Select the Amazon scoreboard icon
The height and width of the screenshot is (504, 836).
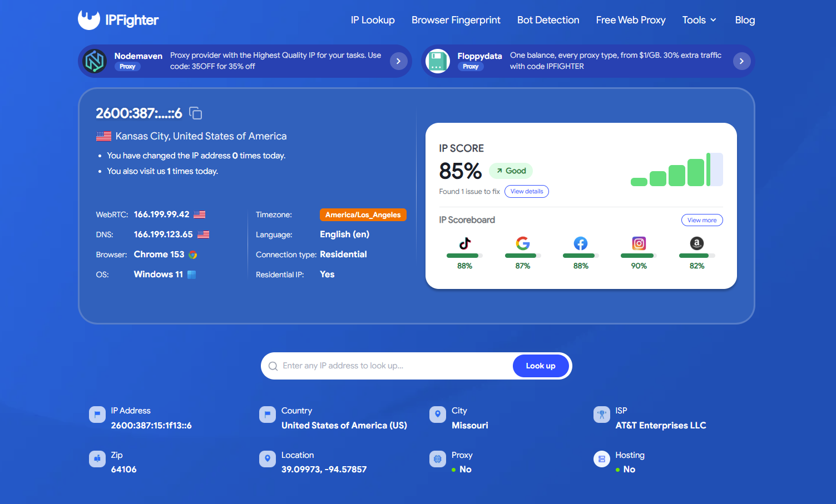[697, 243]
